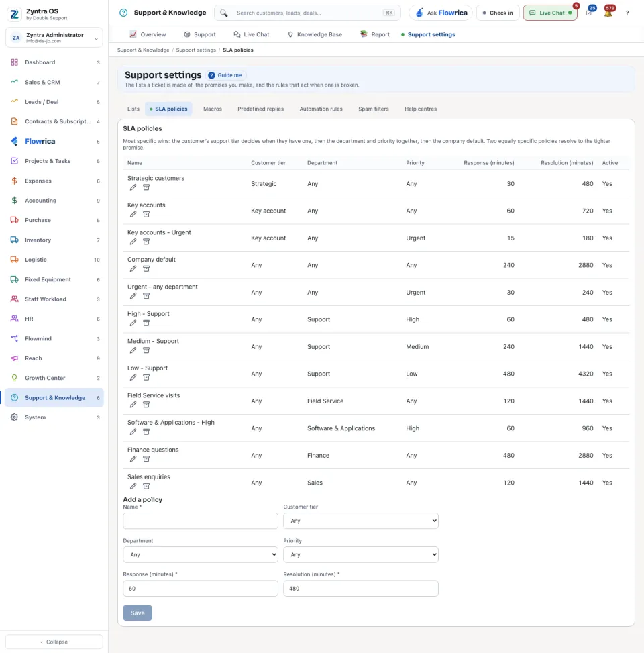Open Dashboard in the sidebar
Image resolution: width=644 pixels, height=653 pixels.
(x=54, y=62)
